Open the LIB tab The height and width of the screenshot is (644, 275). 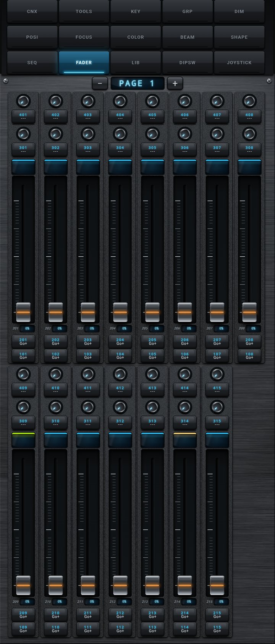click(x=136, y=63)
